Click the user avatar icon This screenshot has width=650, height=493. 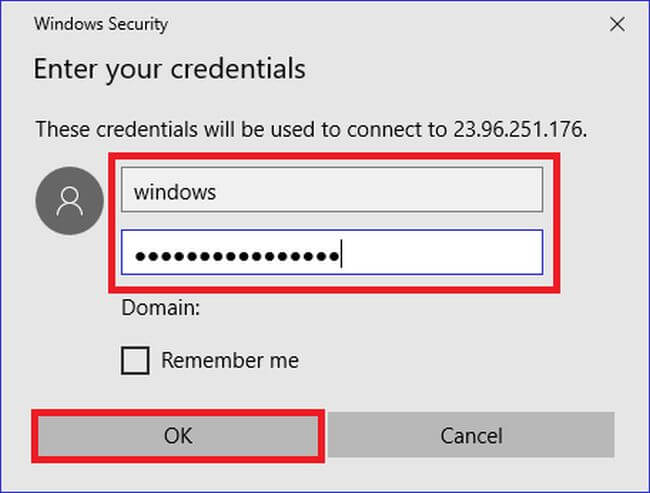(x=70, y=203)
